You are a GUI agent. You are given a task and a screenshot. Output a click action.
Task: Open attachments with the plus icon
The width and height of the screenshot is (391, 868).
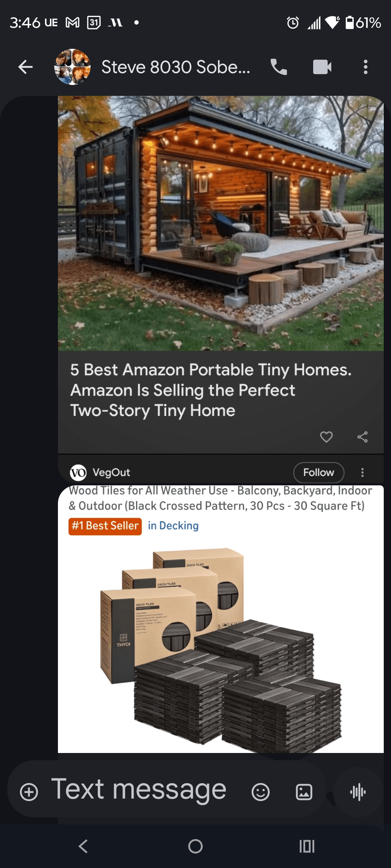29,792
